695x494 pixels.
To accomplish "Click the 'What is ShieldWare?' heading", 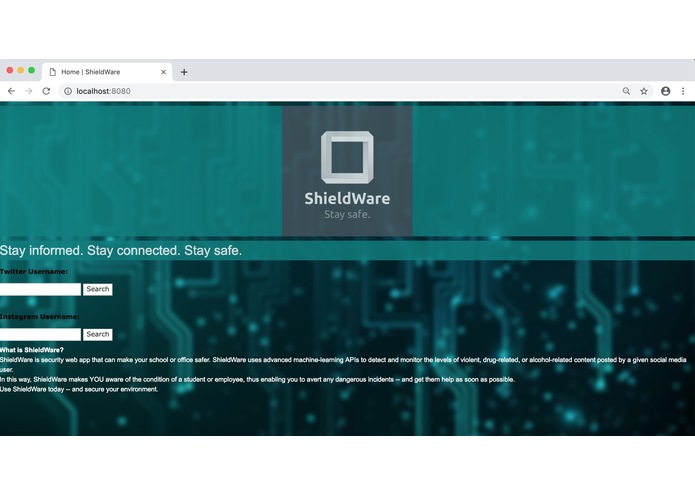I will pos(32,350).
